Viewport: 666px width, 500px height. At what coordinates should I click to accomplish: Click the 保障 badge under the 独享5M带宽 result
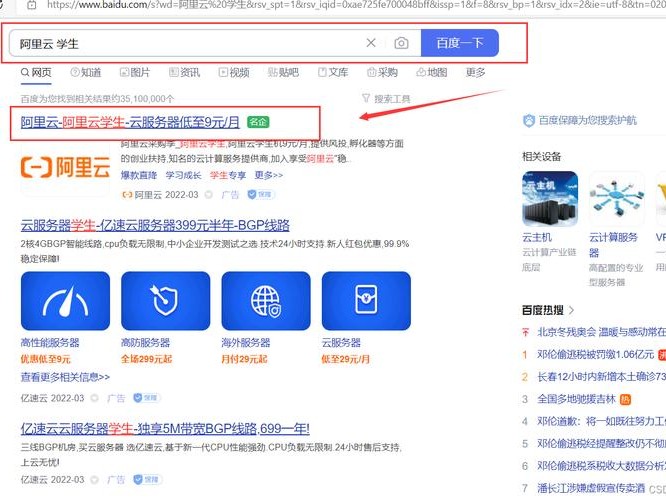tap(147, 480)
